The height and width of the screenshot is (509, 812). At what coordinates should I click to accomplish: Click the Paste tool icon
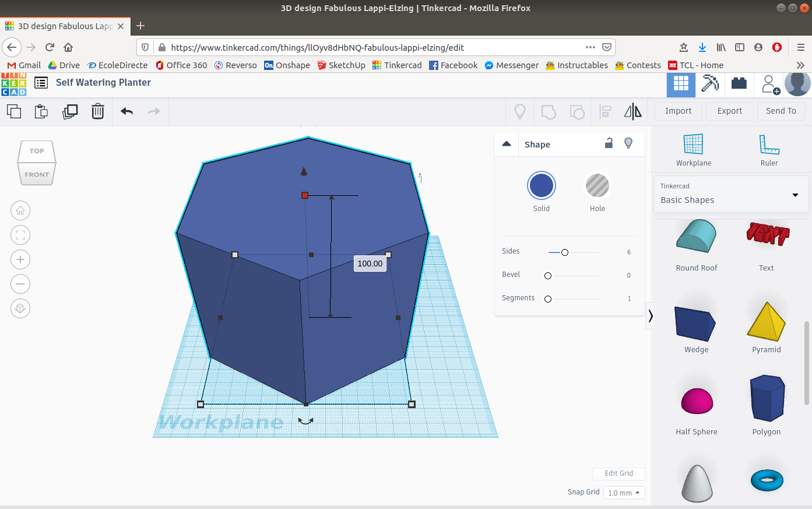pos(41,111)
